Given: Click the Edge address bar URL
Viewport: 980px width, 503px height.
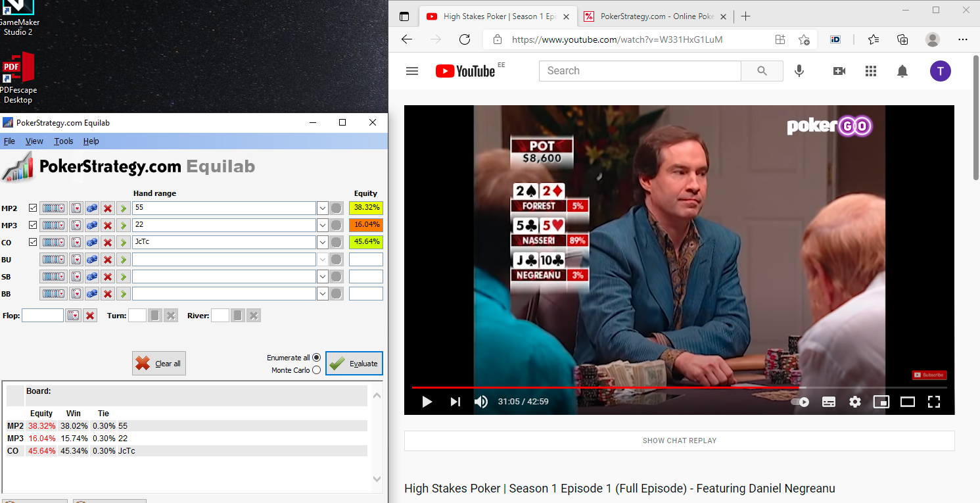Looking at the screenshot, I should tap(617, 39).
